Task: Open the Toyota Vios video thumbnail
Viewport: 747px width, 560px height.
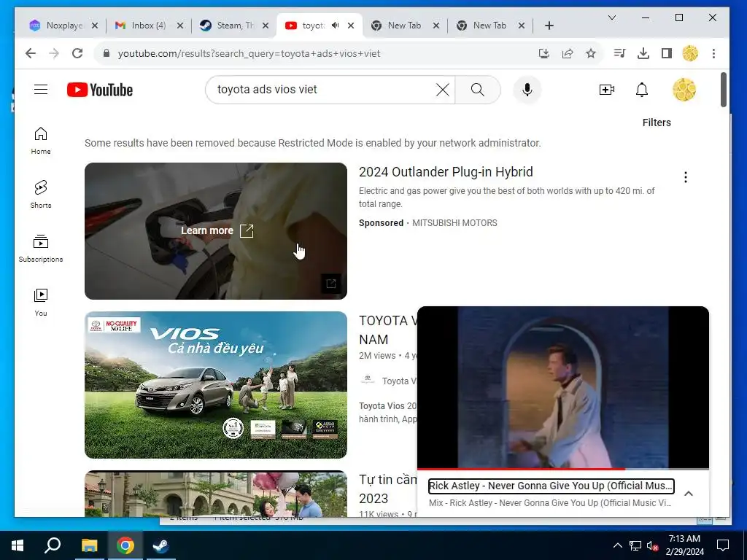Action: [216, 385]
